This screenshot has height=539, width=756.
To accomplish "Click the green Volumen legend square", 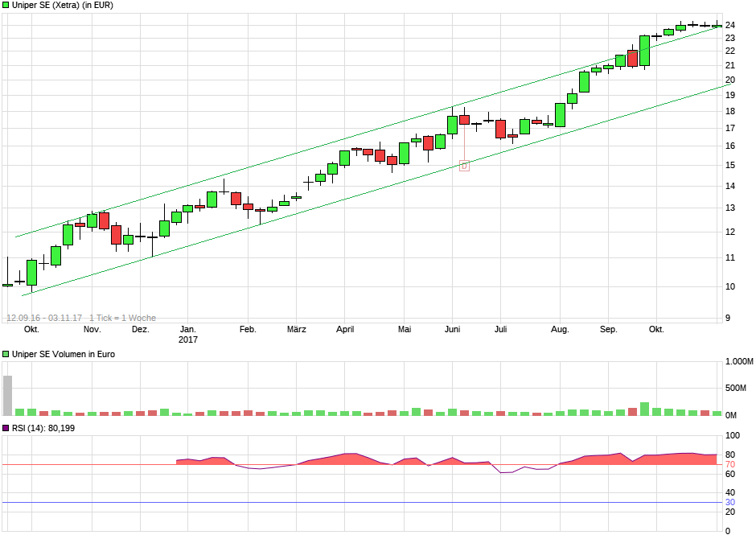I will (6, 354).
